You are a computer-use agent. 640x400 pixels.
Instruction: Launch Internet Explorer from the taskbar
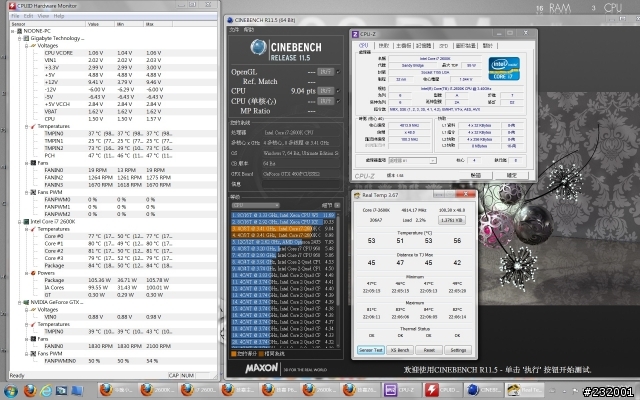[x=46, y=391]
